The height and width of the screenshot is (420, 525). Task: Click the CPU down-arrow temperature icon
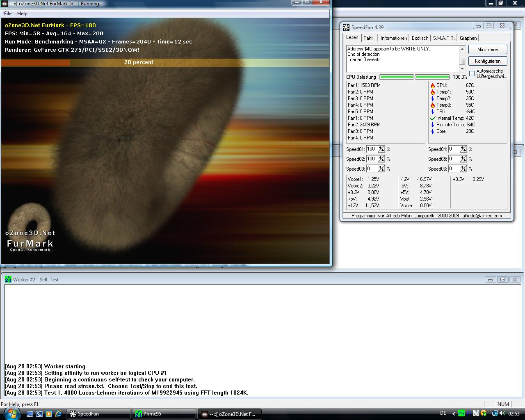click(x=433, y=112)
